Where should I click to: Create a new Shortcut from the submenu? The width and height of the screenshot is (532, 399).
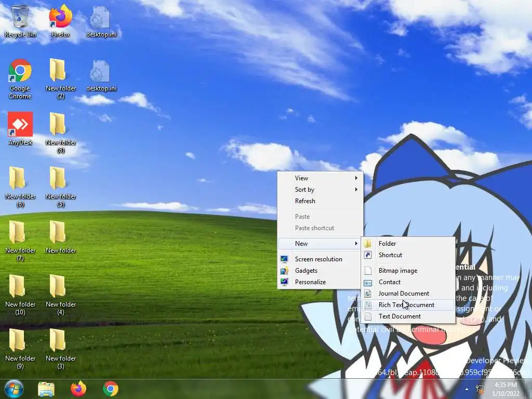point(408,255)
